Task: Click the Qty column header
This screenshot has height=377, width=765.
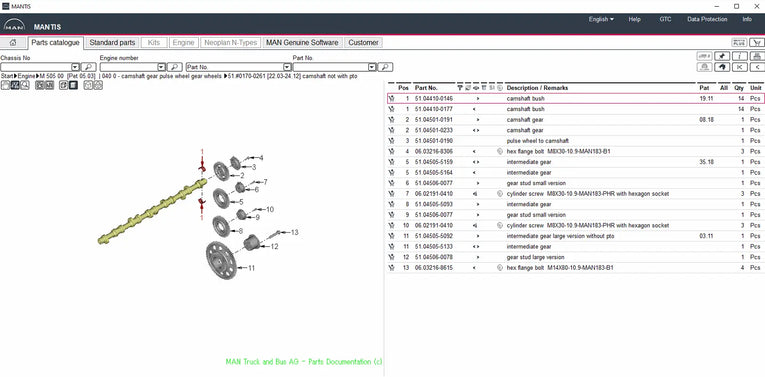Action: (x=739, y=88)
